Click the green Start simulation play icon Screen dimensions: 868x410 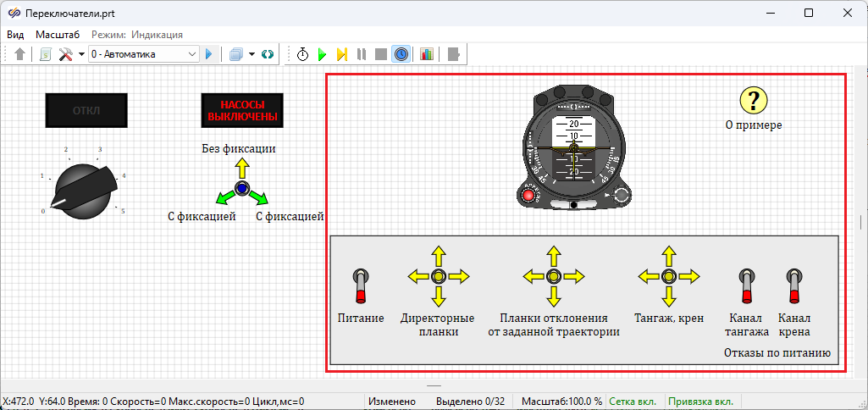click(322, 54)
